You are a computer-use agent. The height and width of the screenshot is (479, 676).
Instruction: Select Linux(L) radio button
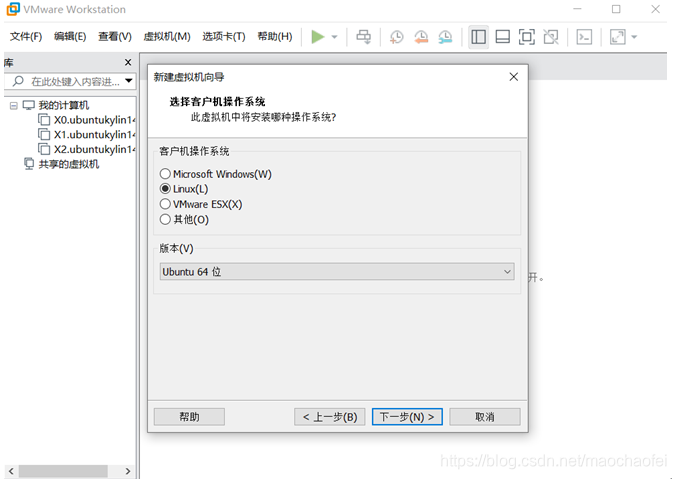pos(165,189)
